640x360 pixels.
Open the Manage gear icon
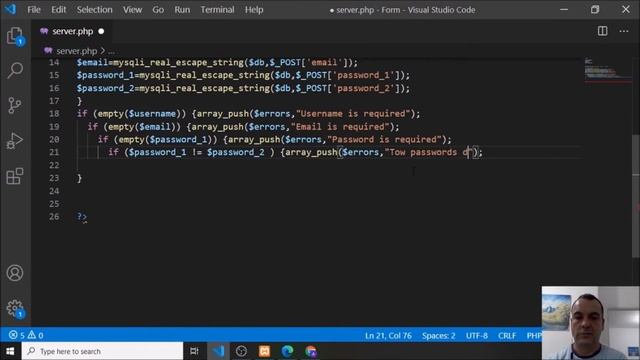pos(15,308)
